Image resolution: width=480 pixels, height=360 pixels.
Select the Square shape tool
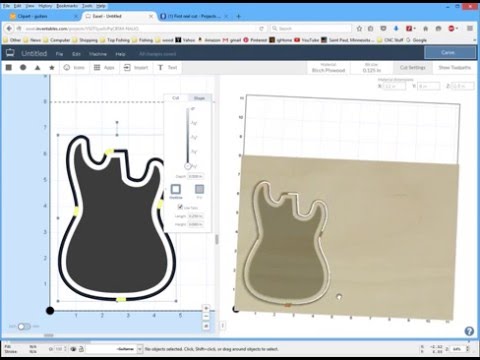point(9,67)
